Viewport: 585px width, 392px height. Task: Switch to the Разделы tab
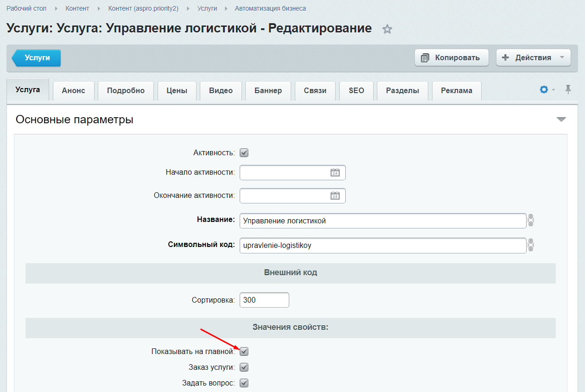[x=403, y=91]
